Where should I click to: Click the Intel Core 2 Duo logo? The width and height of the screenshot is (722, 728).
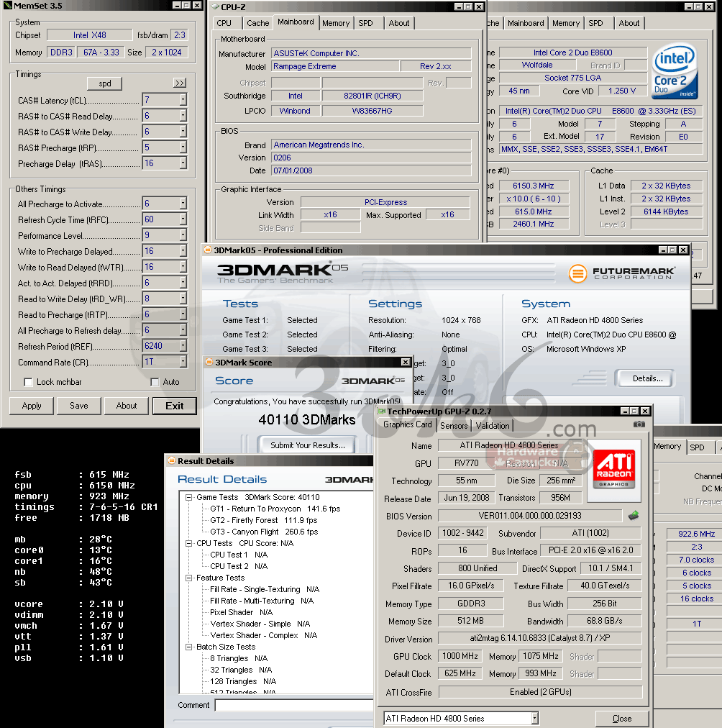(x=675, y=71)
